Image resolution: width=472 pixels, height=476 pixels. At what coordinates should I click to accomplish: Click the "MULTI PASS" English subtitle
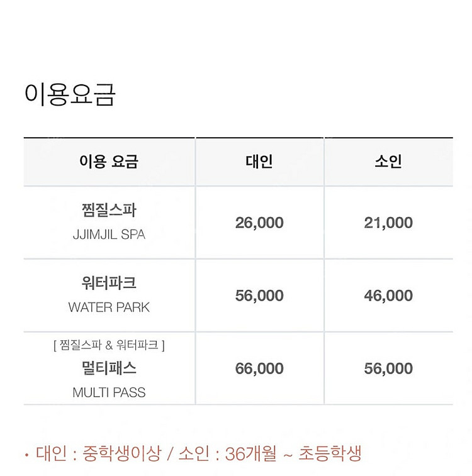pyautogui.click(x=109, y=392)
